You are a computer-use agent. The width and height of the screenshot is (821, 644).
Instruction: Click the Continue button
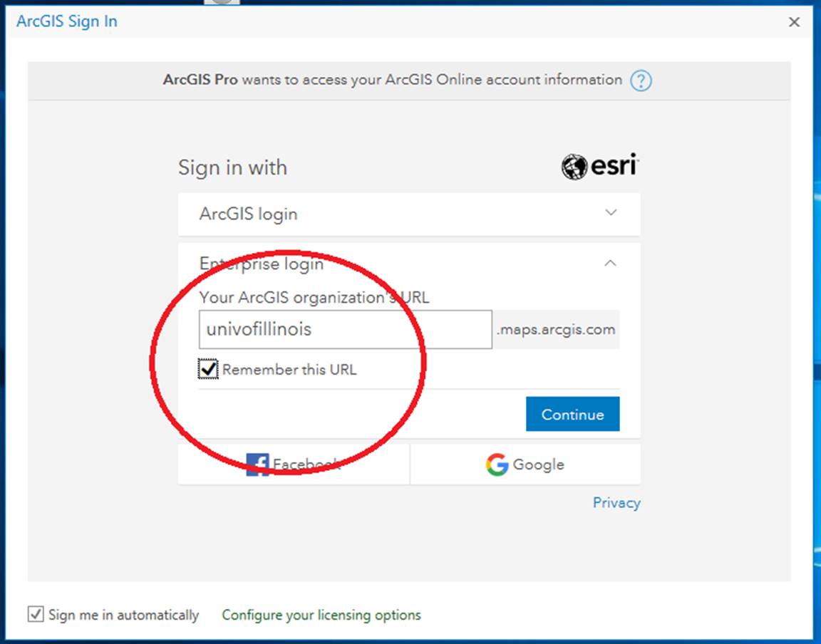(573, 414)
